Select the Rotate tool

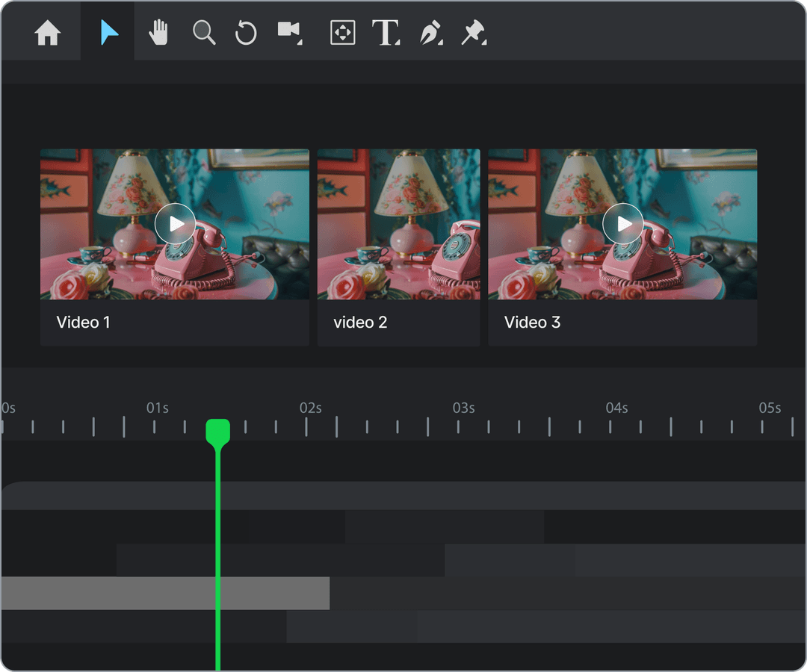pos(246,32)
